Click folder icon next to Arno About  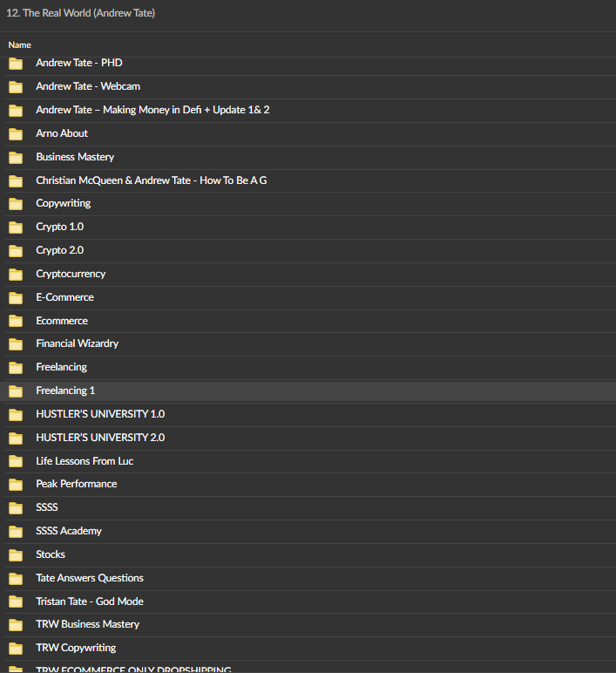pos(16,134)
